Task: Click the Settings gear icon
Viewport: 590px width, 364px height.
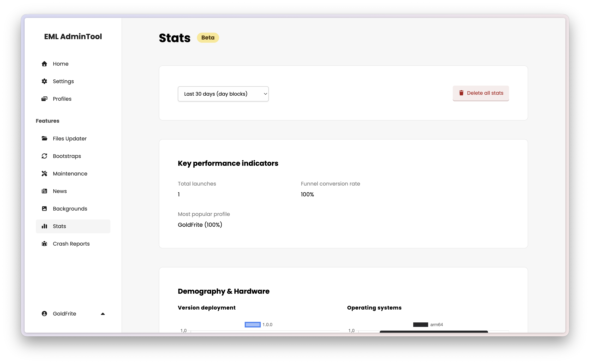Action: point(44,81)
